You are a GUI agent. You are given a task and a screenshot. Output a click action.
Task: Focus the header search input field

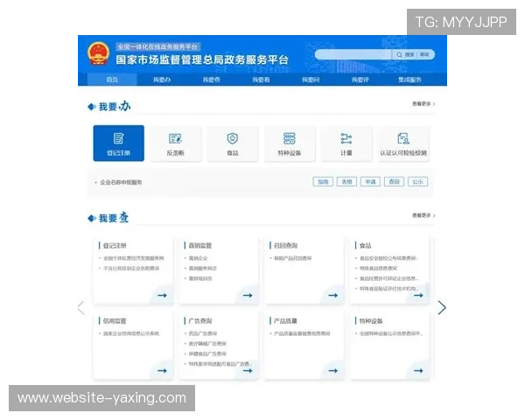[x=353, y=54]
